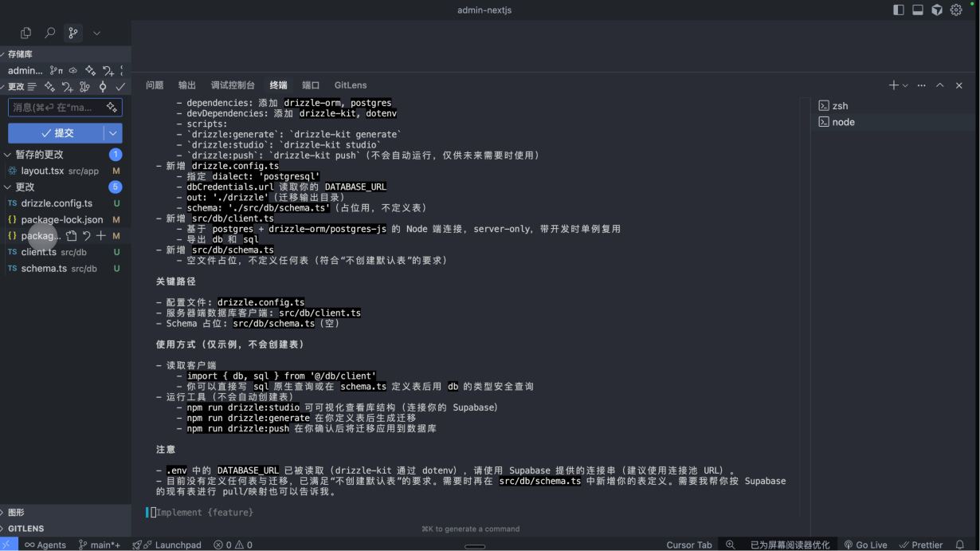The image size is (980, 551).
Task: Discard changes on the package.json row
Action: pos(86,236)
